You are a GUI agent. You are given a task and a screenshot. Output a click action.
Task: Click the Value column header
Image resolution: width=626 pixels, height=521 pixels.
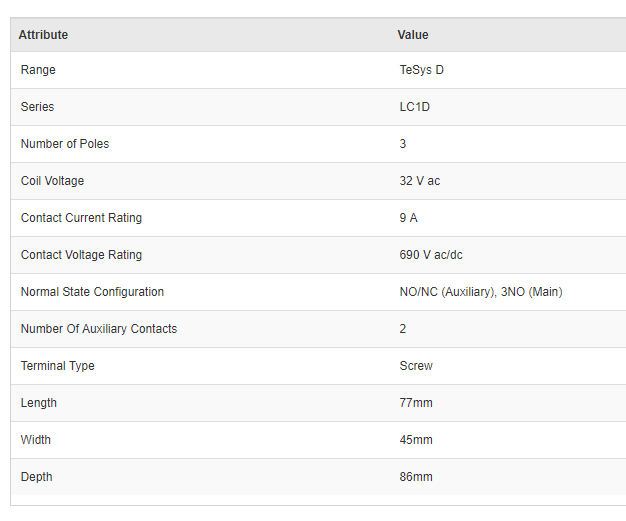coord(413,35)
